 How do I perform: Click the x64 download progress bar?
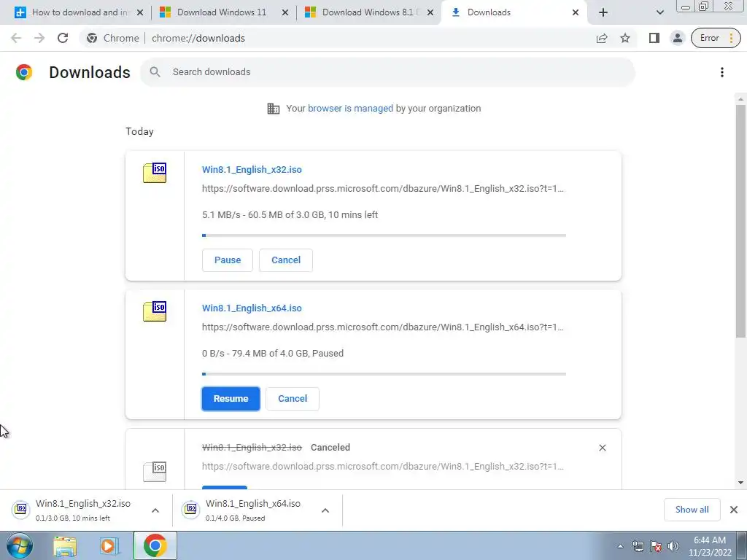tap(384, 374)
